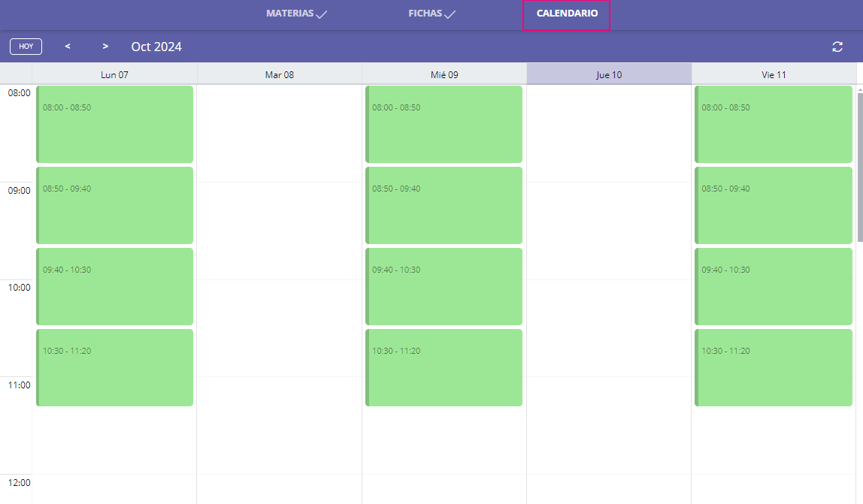Screen dimensions: 863x504
Task: Open Monday's 08:00 - 08:50 event
Action: pos(115,124)
